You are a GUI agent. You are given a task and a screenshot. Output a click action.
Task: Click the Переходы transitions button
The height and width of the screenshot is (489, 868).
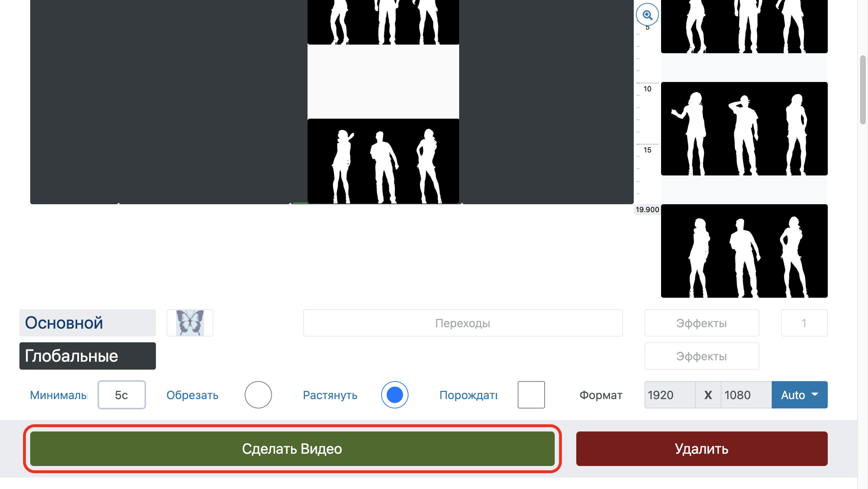[x=463, y=323]
